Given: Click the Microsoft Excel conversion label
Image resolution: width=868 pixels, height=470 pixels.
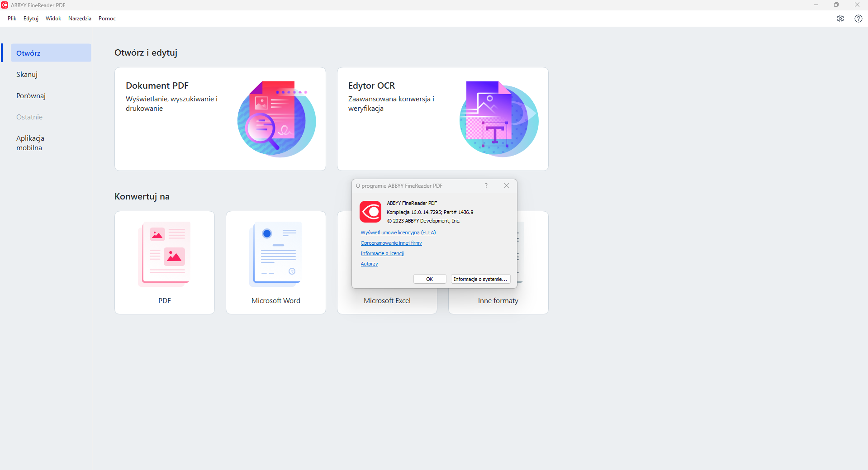Looking at the screenshot, I should pos(387,301).
